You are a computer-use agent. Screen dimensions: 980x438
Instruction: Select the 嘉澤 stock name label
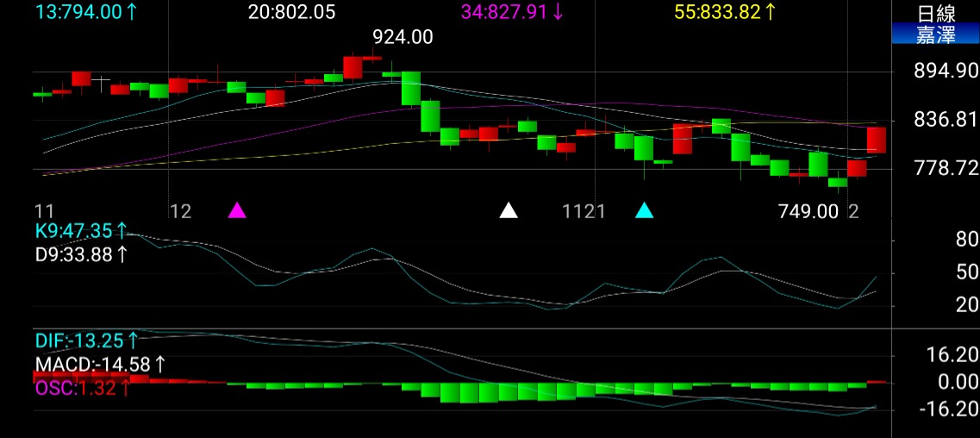(936, 34)
